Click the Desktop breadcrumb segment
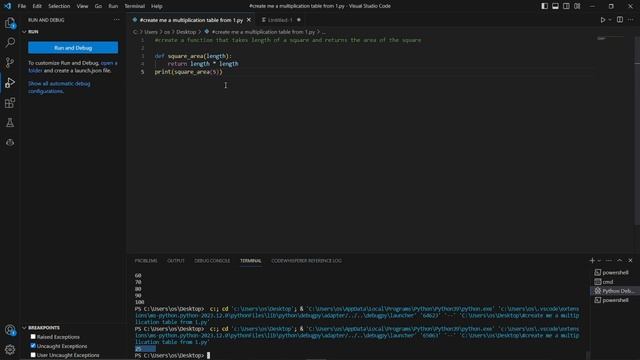The image size is (640, 360). tap(186, 32)
